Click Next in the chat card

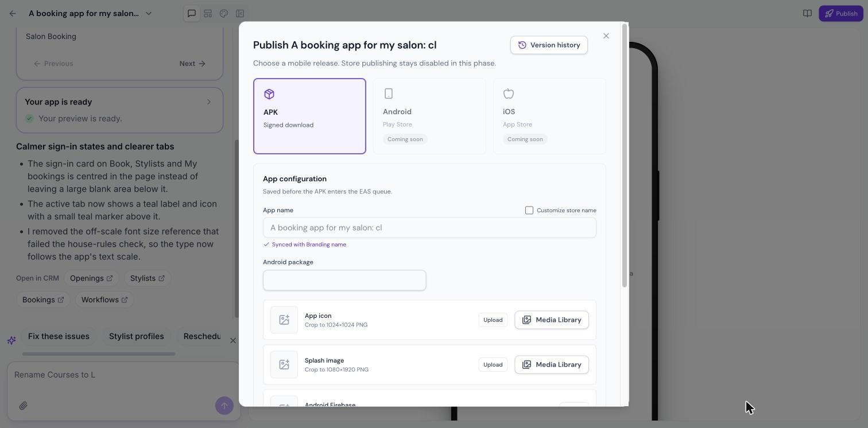192,64
